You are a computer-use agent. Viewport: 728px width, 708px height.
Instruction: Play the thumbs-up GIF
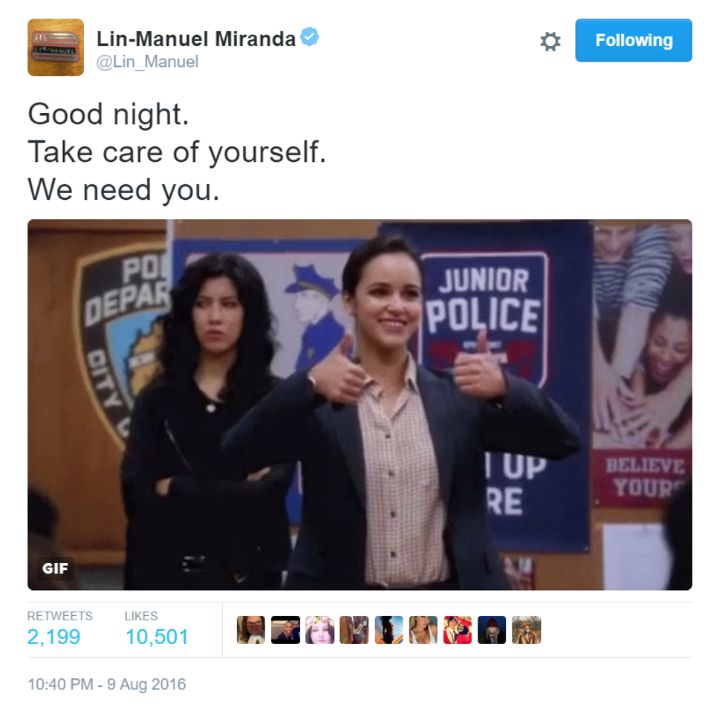click(x=360, y=405)
